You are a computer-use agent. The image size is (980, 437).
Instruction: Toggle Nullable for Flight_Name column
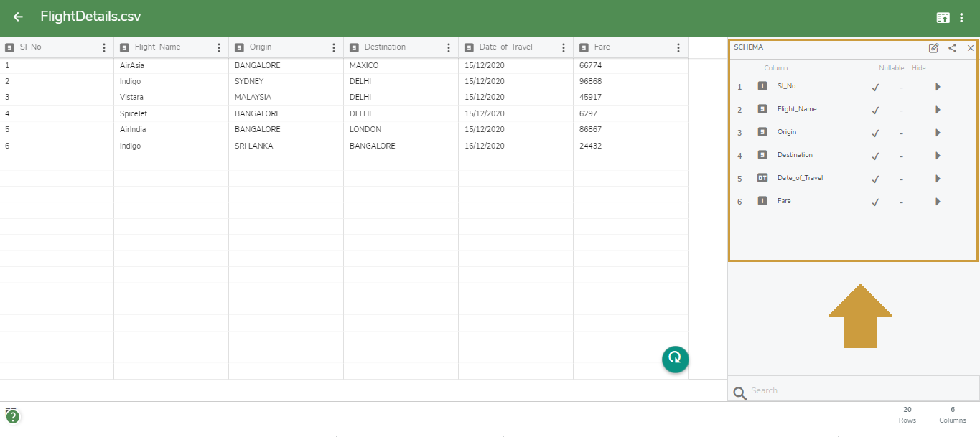tap(874, 110)
